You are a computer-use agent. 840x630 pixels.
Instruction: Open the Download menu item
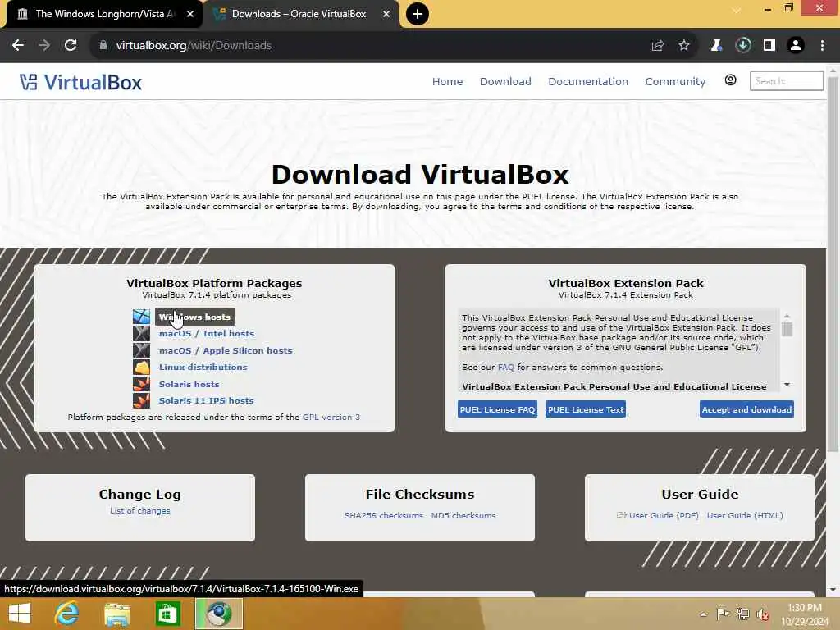click(505, 81)
